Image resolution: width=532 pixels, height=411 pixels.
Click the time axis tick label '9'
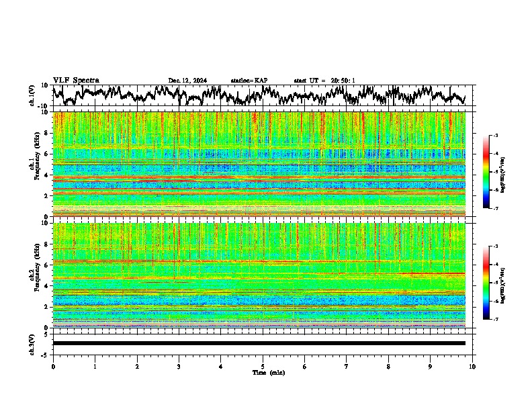click(430, 367)
